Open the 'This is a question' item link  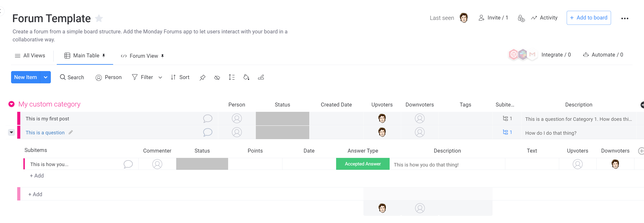[45, 133]
